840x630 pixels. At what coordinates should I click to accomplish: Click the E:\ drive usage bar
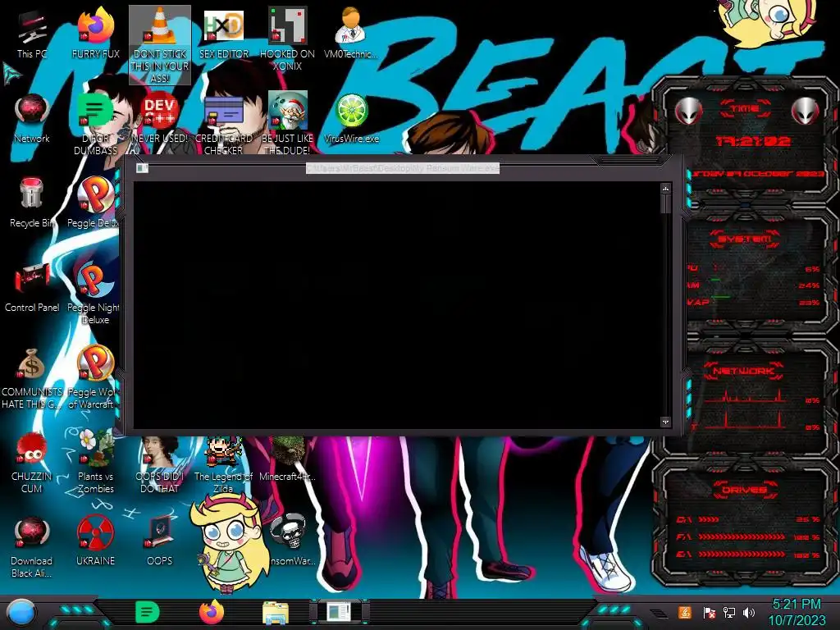[x=742, y=555]
